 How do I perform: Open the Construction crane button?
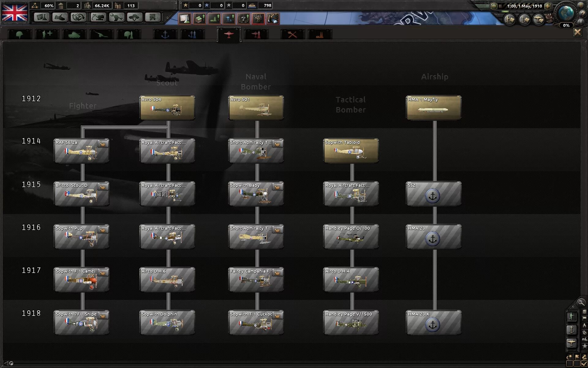[x=98, y=17]
